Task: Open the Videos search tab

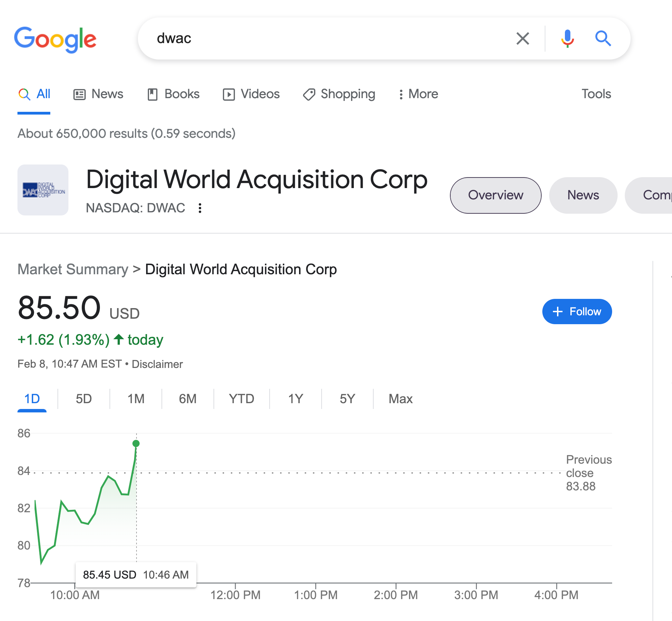Action: tap(251, 94)
